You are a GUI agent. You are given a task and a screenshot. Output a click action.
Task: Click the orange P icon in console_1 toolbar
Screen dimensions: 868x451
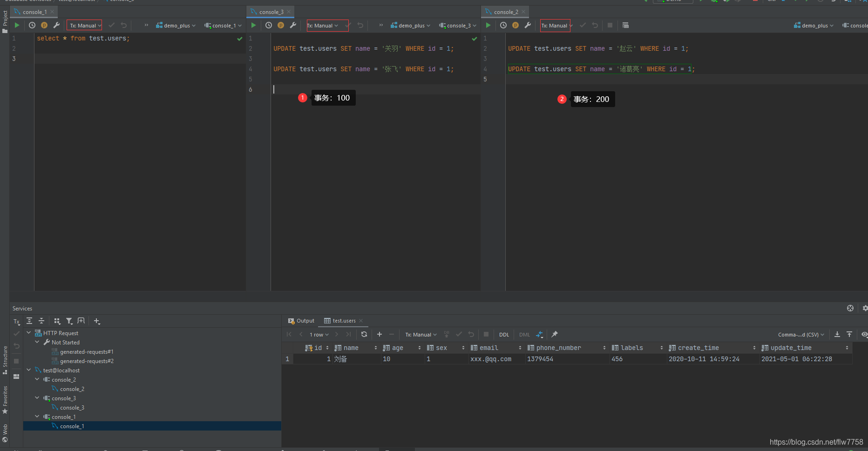44,25
